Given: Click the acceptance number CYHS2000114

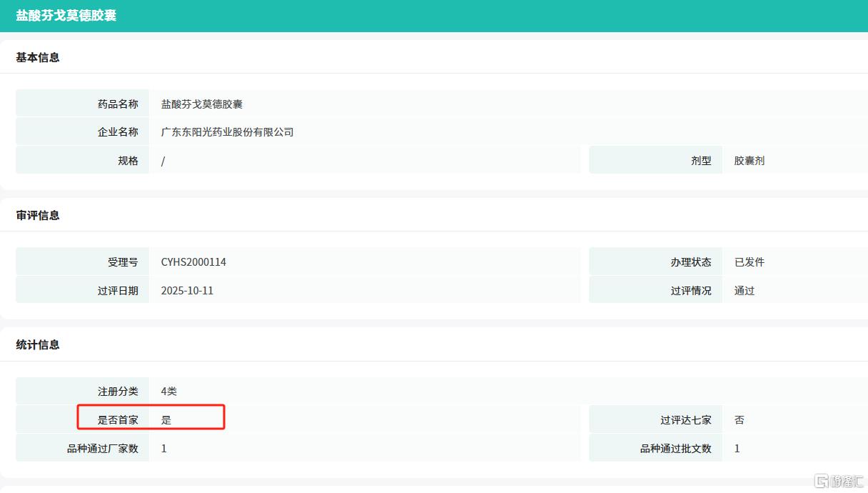Looking at the screenshot, I should coord(193,262).
